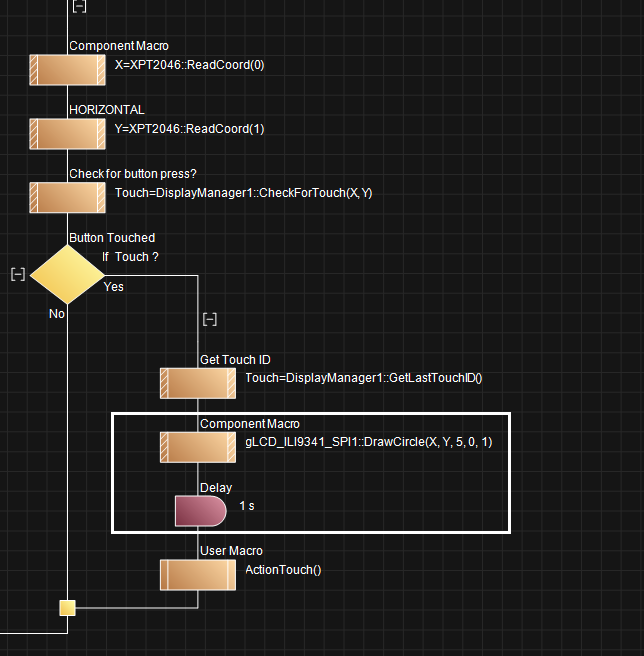644x656 pixels.
Task: Select the 1 s Delay icon
Action: 200,510
